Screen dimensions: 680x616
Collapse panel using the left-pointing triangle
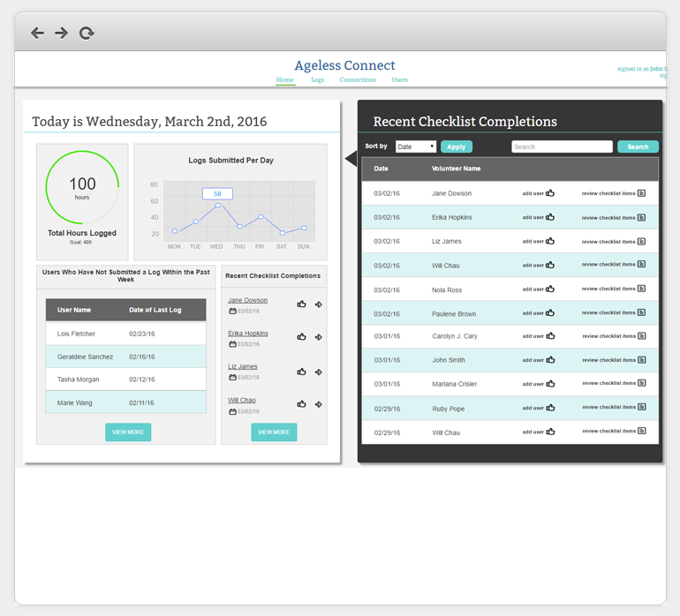pos(351,159)
